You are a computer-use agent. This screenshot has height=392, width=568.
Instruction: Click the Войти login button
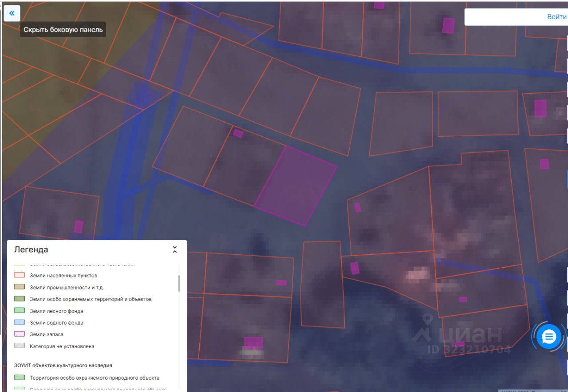coord(556,17)
